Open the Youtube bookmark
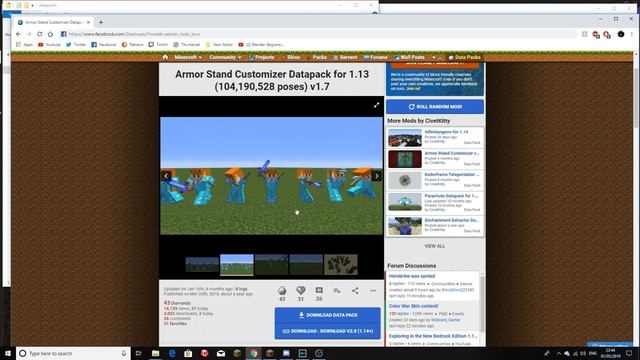Viewport: 640px width, 360px height. [x=49, y=44]
